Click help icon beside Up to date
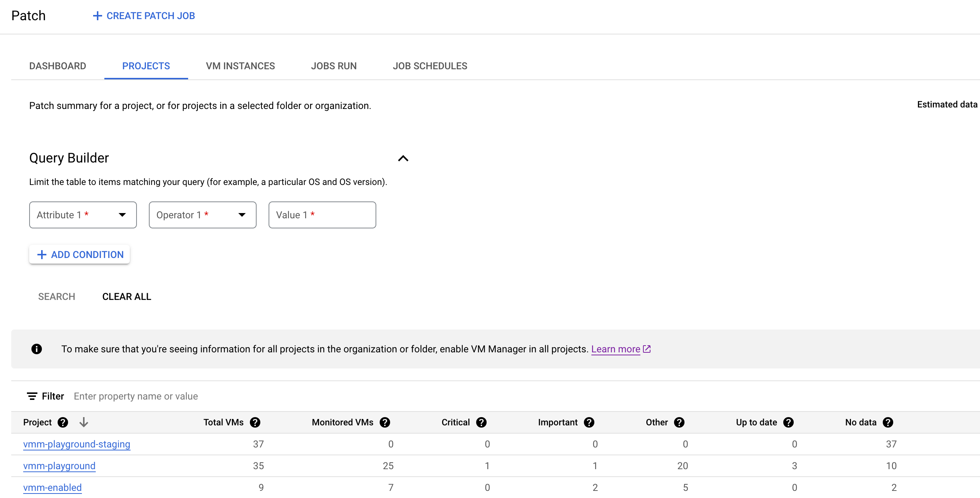This screenshot has height=498, width=980. pyautogui.click(x=788, y=422)
